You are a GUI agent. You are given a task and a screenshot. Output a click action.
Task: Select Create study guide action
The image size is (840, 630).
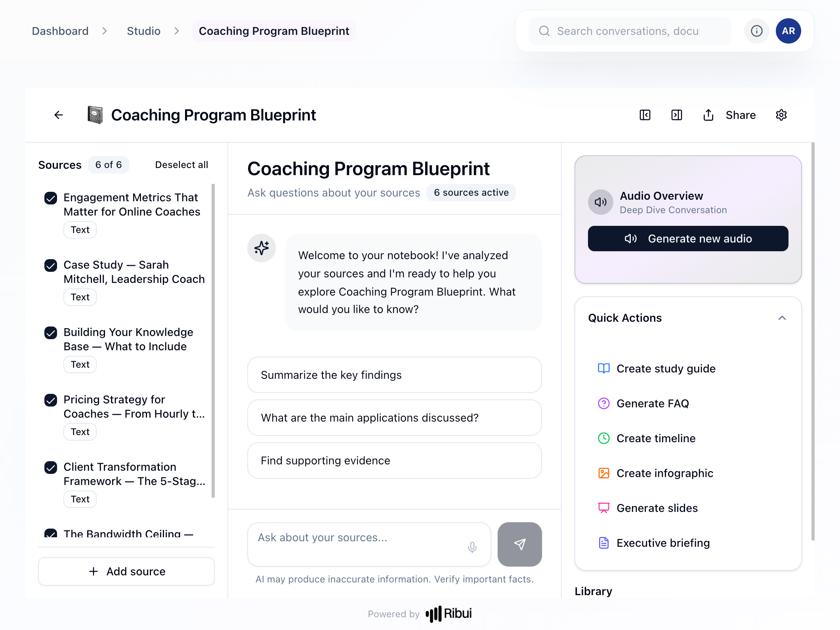click(x=666, y=368)
